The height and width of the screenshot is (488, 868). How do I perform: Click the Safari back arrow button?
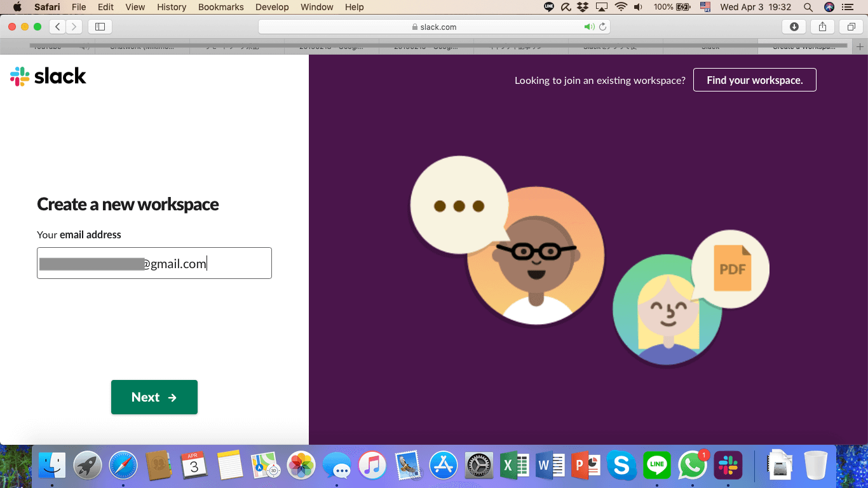pyautogui.click(x=58, y=27)
